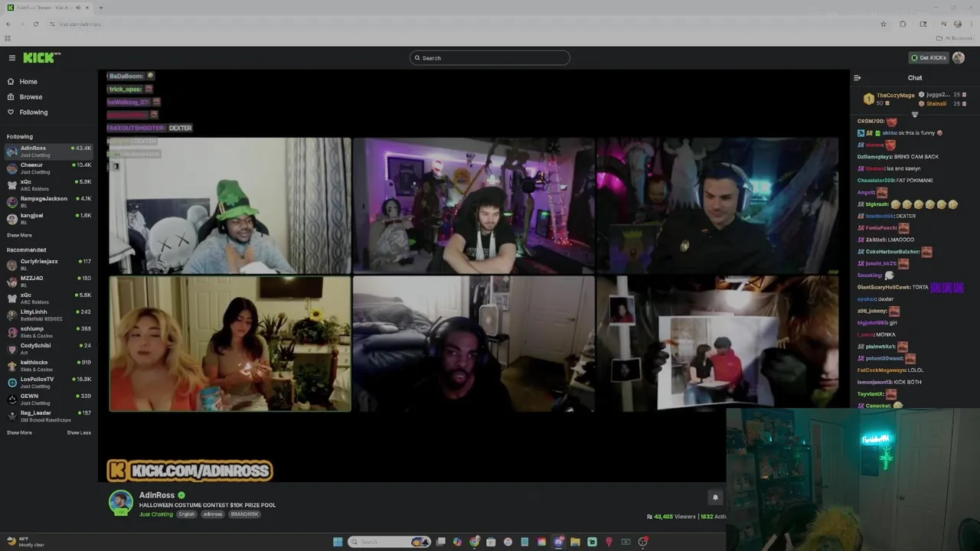Click the CROM700 username in chat

click(871, 121)
